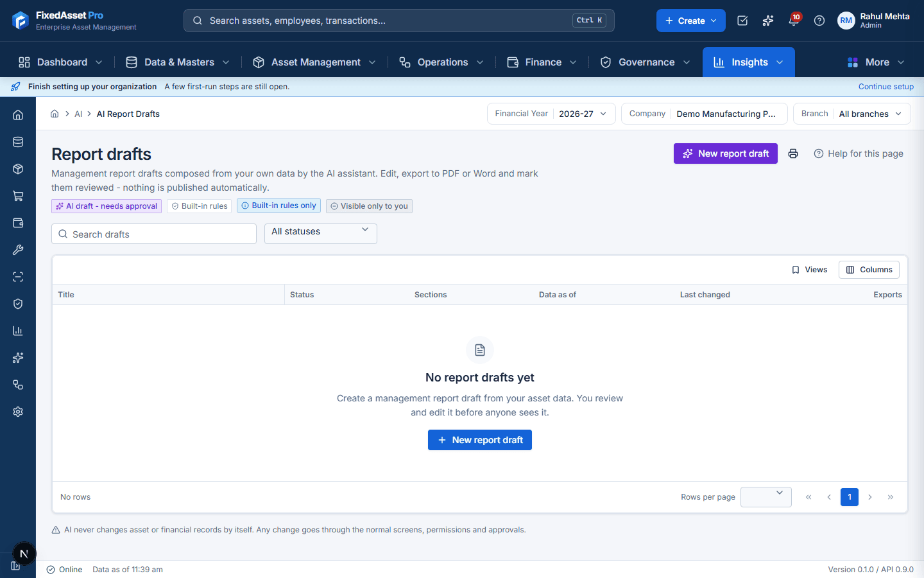Viewport: 924px width, 578px height.
Task: Click the Continue setup link
Action: click(x=886, y=87)
